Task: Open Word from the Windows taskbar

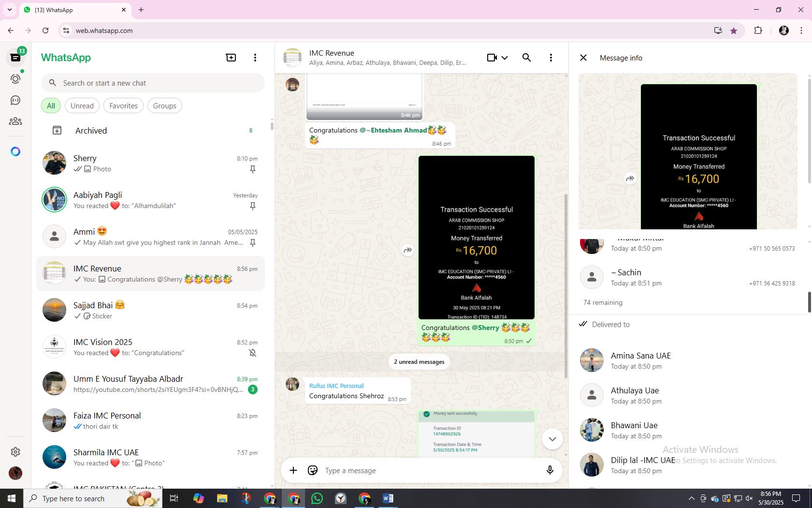Action: tap(388, 498)
